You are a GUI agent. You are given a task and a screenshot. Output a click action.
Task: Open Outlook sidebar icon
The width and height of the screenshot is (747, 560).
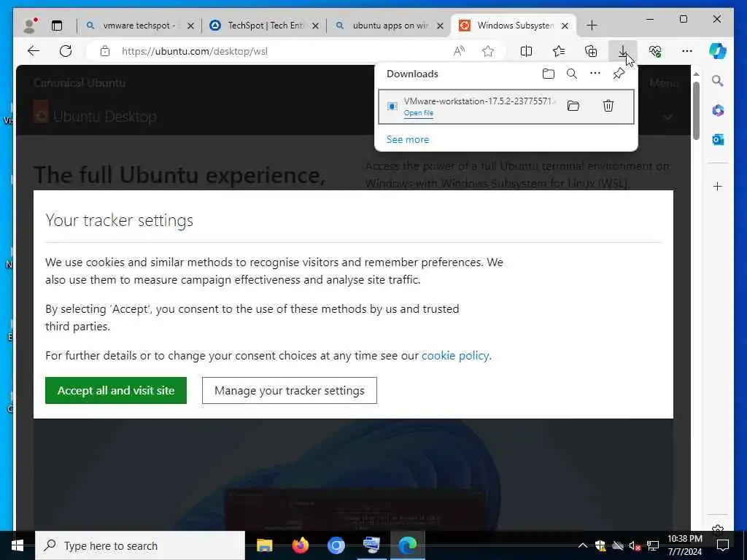coord(718,139)
